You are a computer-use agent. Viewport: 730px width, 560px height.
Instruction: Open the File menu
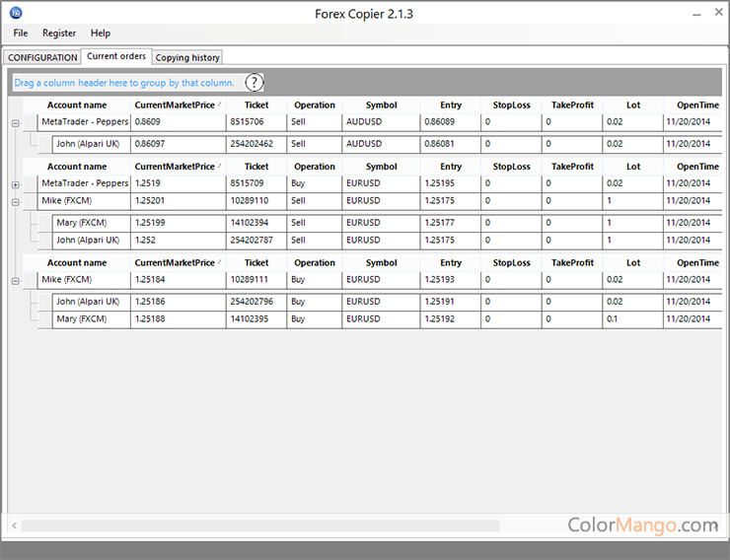(x=21, y=33)
